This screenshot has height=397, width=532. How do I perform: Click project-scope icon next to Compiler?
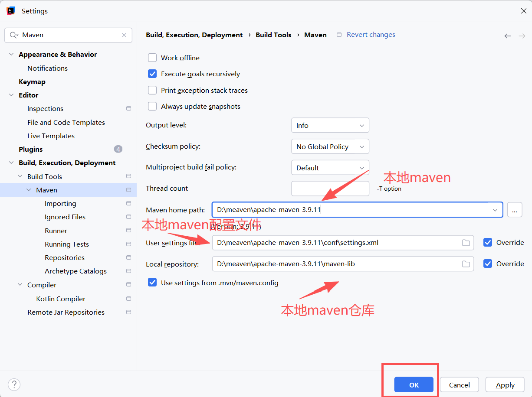(x=128, y=285)
